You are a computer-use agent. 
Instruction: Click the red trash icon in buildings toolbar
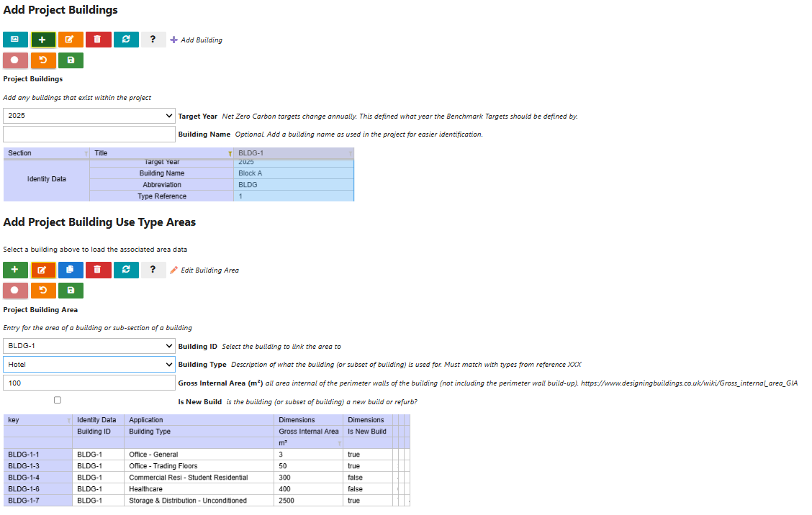[x=99, y=40]
